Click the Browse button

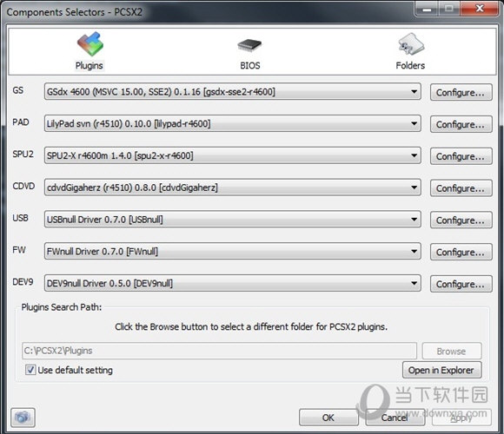coord(452,352)
